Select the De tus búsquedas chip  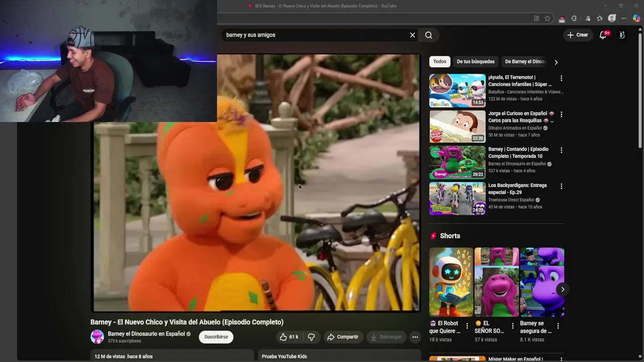coord(475,61)
